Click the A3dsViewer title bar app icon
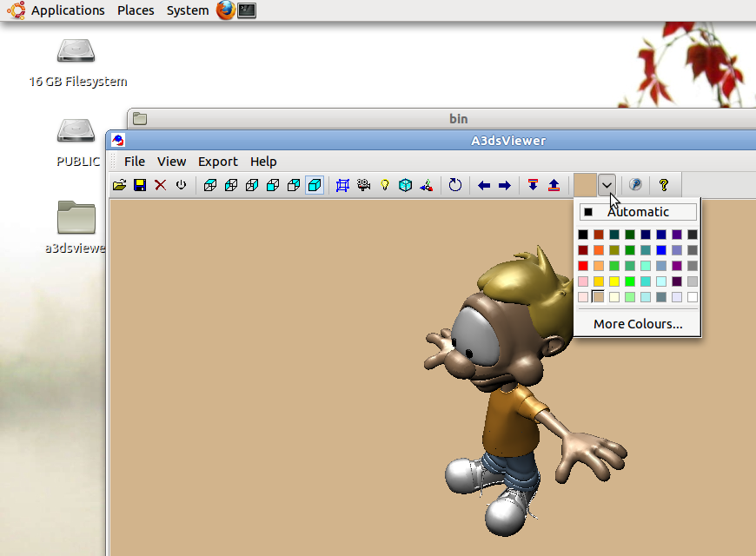The height and width of the screenshot is (556, 756). coord(118,141)
